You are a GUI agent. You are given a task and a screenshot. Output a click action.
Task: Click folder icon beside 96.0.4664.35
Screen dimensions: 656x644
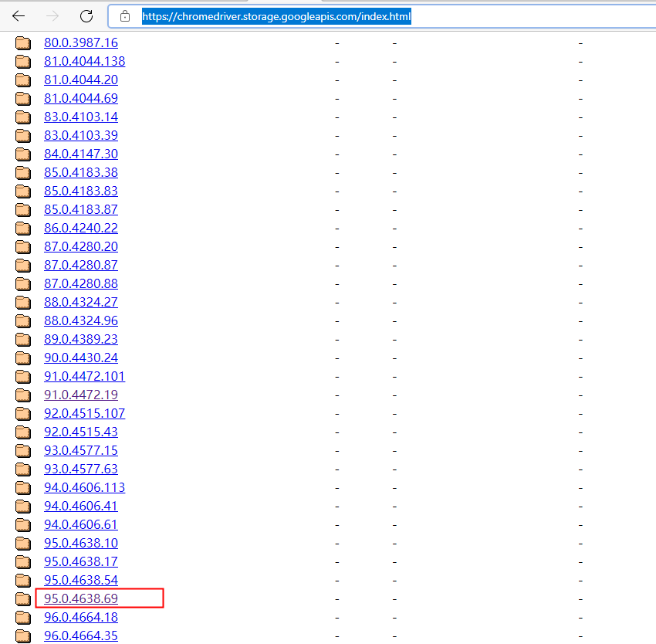coord(23,636)
